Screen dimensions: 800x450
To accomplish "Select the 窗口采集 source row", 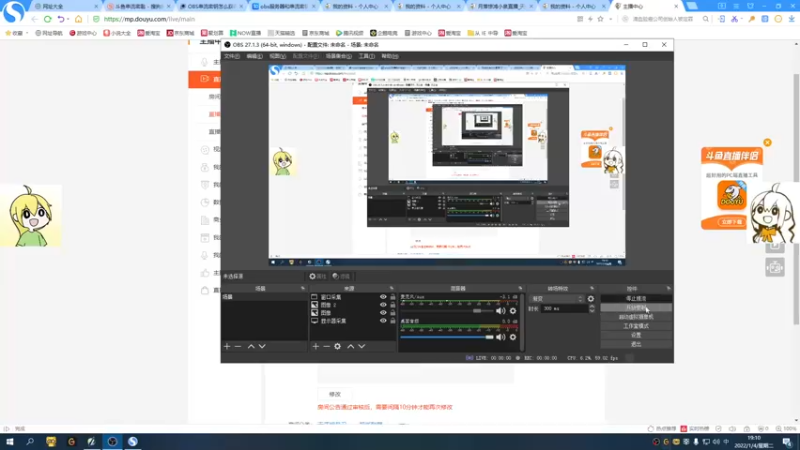I will pos(353,297).
